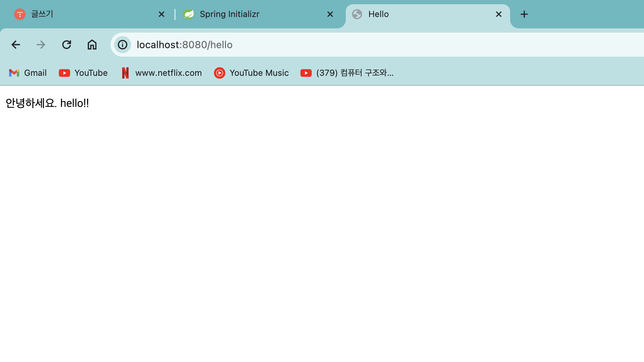Click the 안녕하세요. hello!! page text
644x362 pixels.
click(47, 103)
